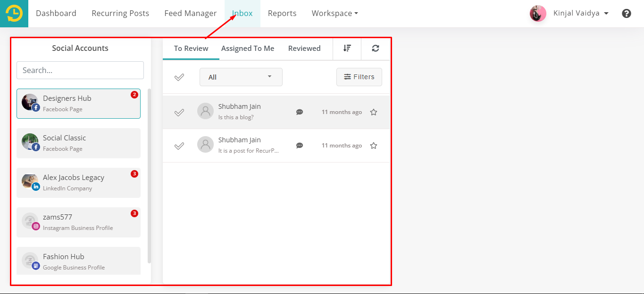644x294 pixels.
Task: Open Reports page
Action: [x=282, y=13]
